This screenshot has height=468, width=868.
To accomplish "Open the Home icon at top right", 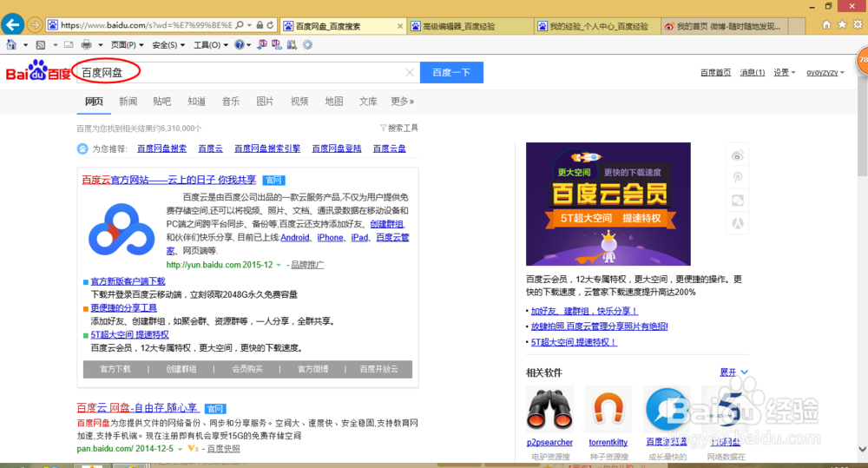I will [x=826, y=24].
